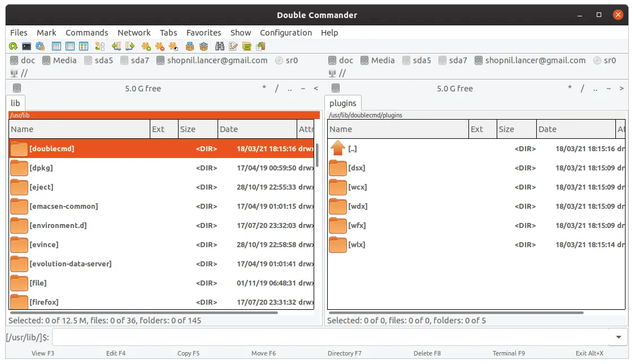Open command line history dropdown
Viewport: 634px width, 364px height.
[618, 337]
